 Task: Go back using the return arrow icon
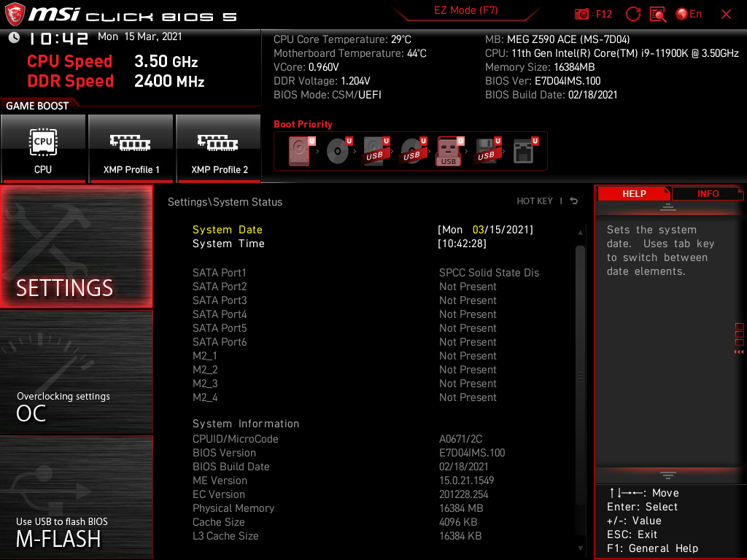[x=574, y=201]
